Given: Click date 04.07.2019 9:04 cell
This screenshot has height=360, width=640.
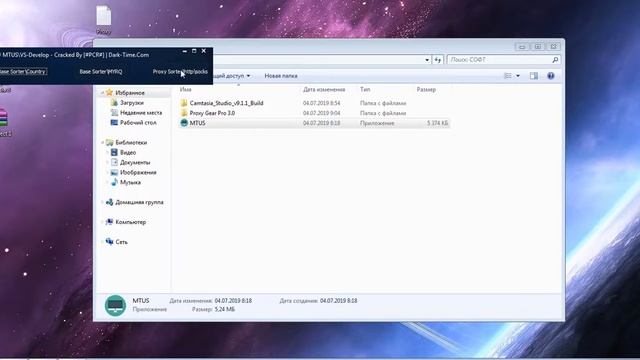Looking at the screenshot, I should click(x=321, y=113).
